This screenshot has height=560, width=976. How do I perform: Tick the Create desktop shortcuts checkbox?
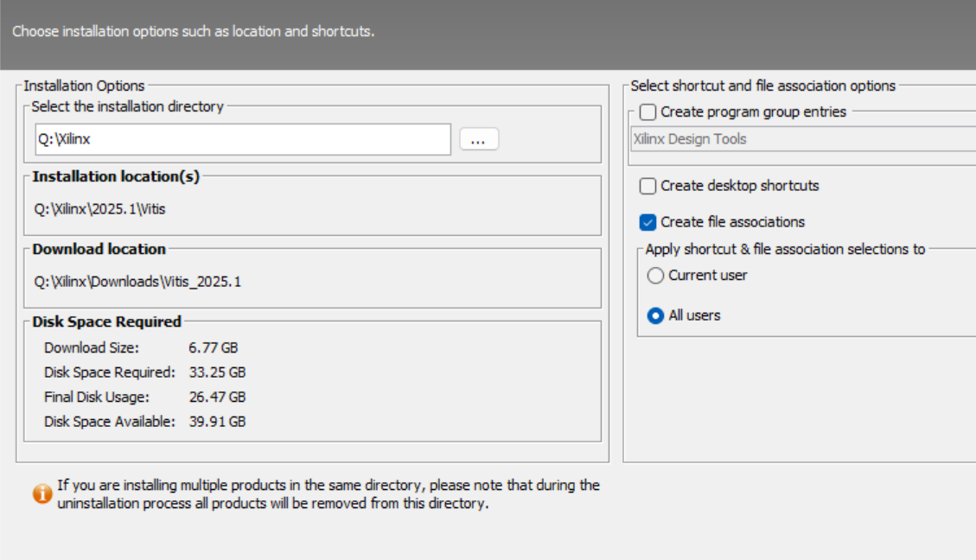click(x=648, y=186)
